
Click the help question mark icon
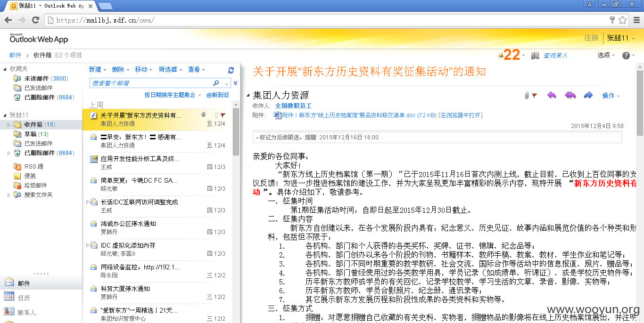(626, 56)
